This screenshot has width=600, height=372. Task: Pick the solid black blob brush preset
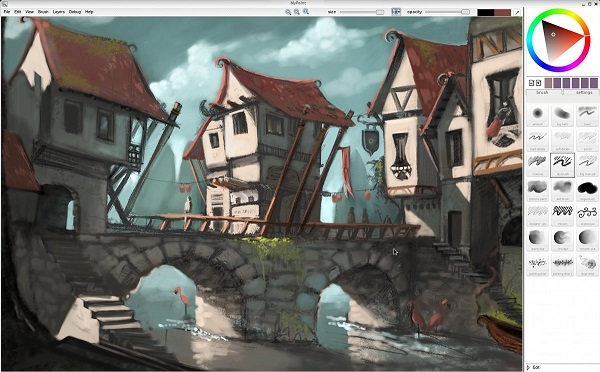tap(587, 190)
